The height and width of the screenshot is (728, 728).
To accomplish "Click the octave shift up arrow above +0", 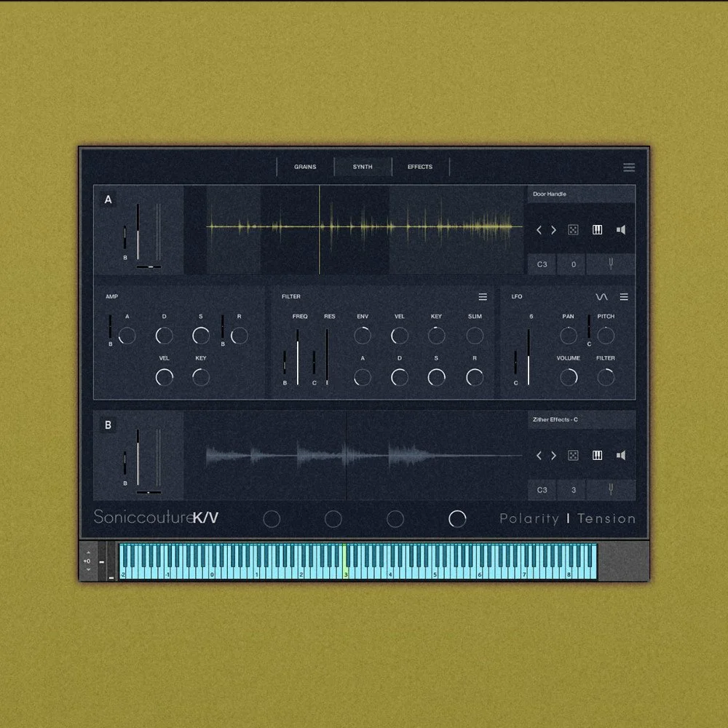I will (x=88, y=553).
